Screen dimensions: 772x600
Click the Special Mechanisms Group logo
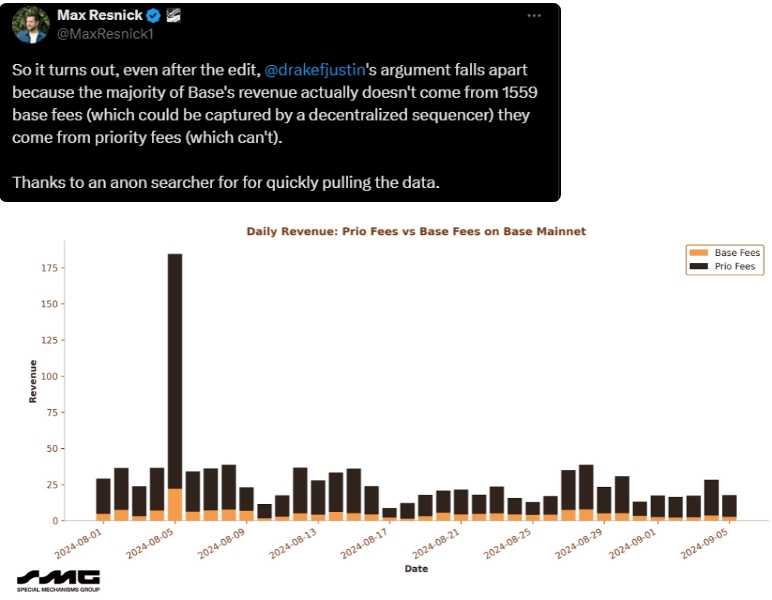pyautogui.click(x=59, y=581)
